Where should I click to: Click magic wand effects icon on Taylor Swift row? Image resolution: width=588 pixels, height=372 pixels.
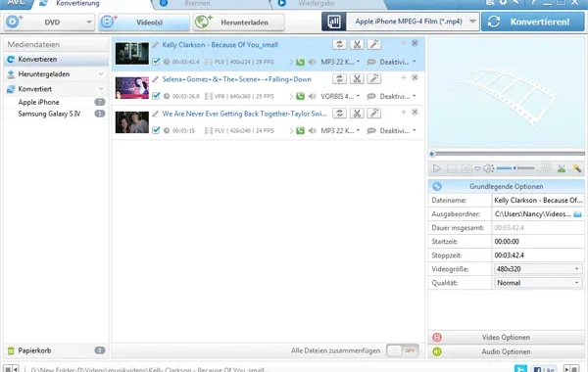tap(374, 114)
